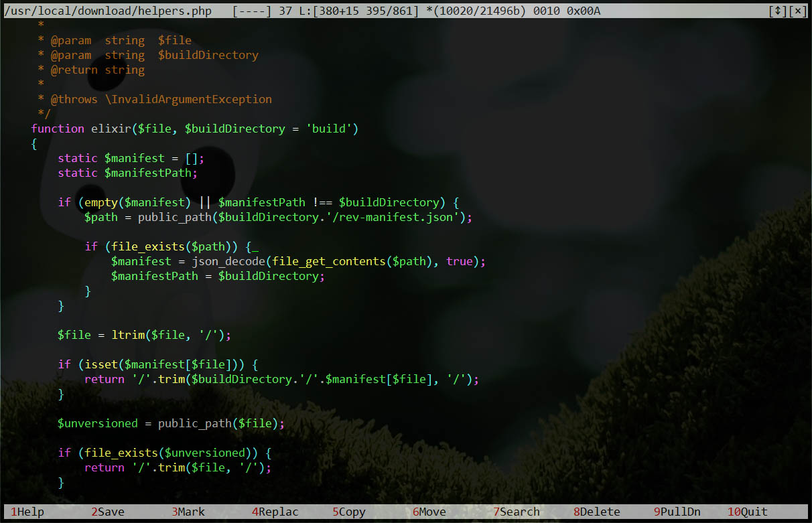This screenshot has width=812, height=523.
Task: Click the 2Save function key button
Action: (108, 512)
